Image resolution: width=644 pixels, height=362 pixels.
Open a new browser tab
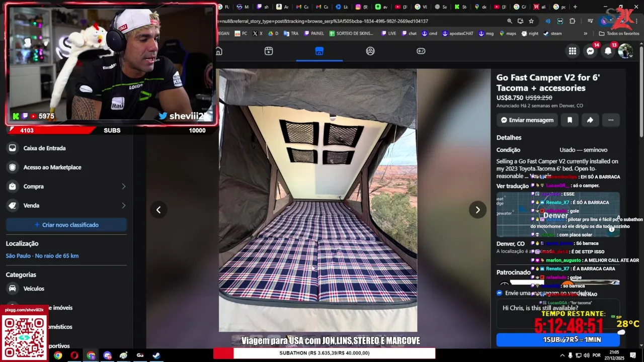pyautogui.click(x=575, y=7)
